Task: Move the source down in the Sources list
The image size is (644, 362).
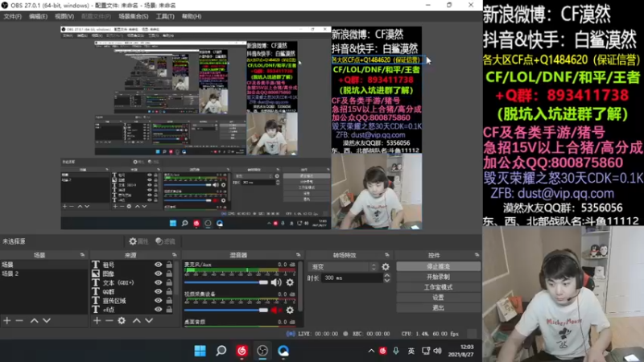Action: [149, 320]
